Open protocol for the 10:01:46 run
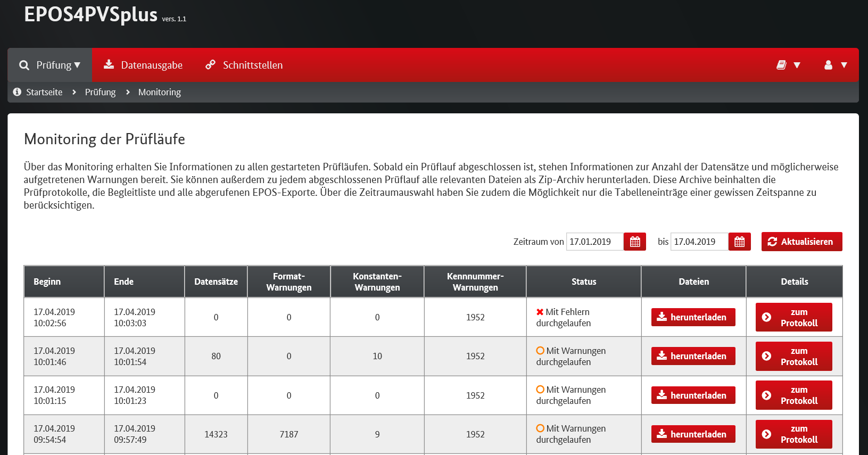Screen dimensions: 868x455 (x=793, y=356)
